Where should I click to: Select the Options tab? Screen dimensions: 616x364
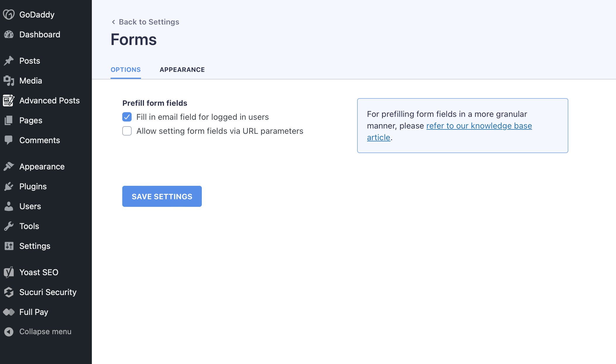point(125,70)
